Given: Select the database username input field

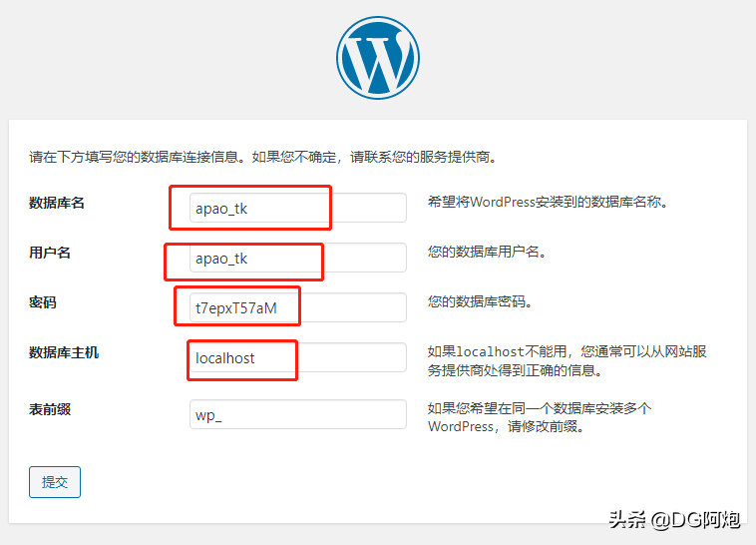Looking at the screenshot, I should [298, 258].
